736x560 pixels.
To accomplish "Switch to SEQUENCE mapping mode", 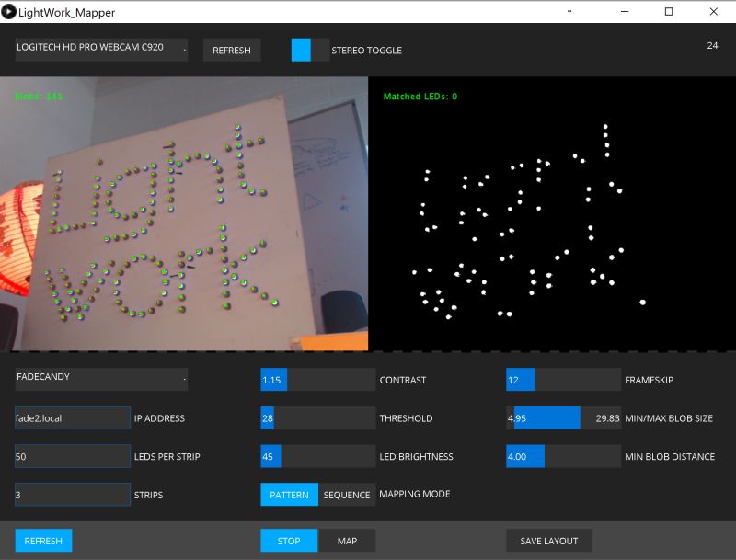I will (347, 494).
